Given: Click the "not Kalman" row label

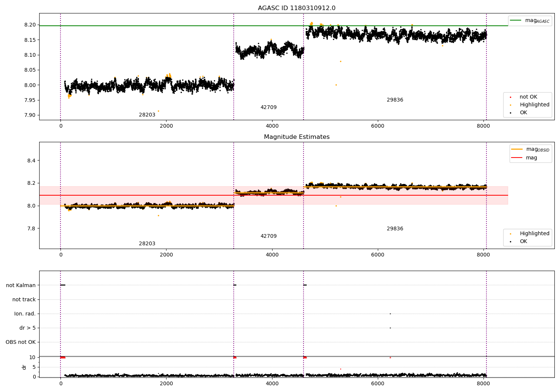Looking at the screenshot, I should tap(21, 286).
